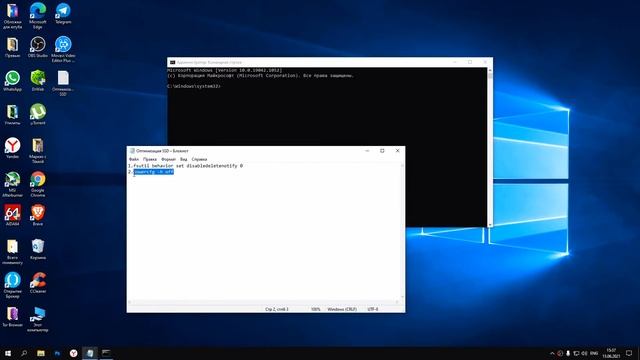The image size is (640, 360).
Task: Open Notepad's Формат menu
Action: (x=168, y=159)
